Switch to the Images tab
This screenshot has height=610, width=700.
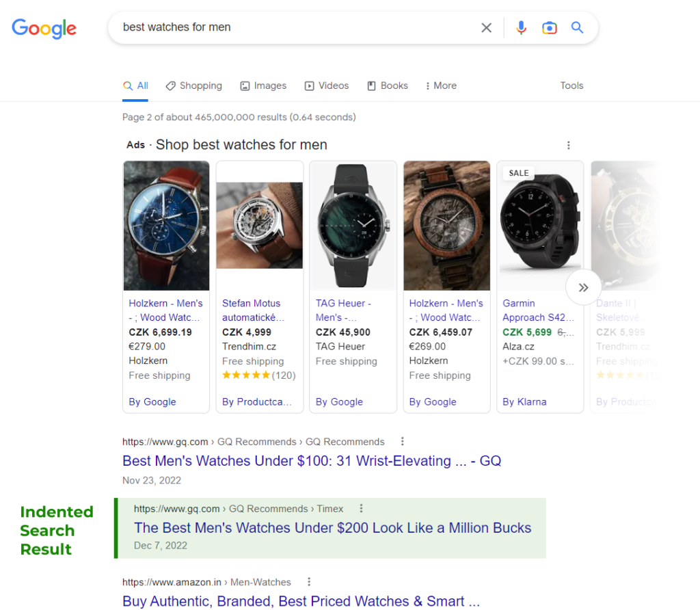click(263, 85)
